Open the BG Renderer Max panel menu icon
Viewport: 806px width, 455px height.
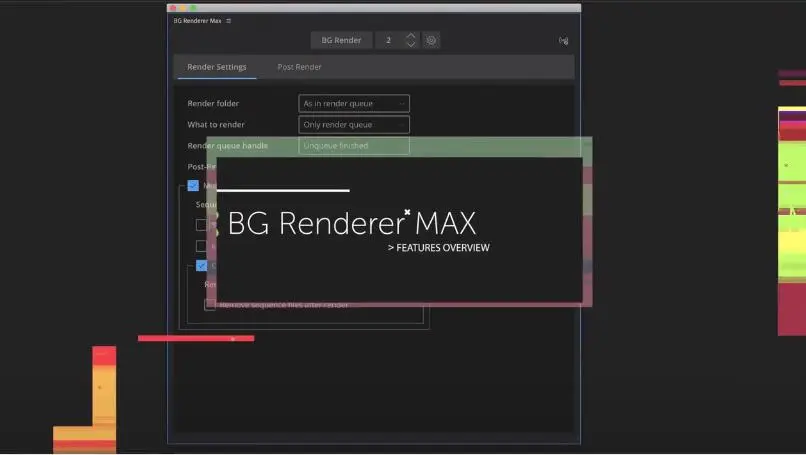coord(228,20)
